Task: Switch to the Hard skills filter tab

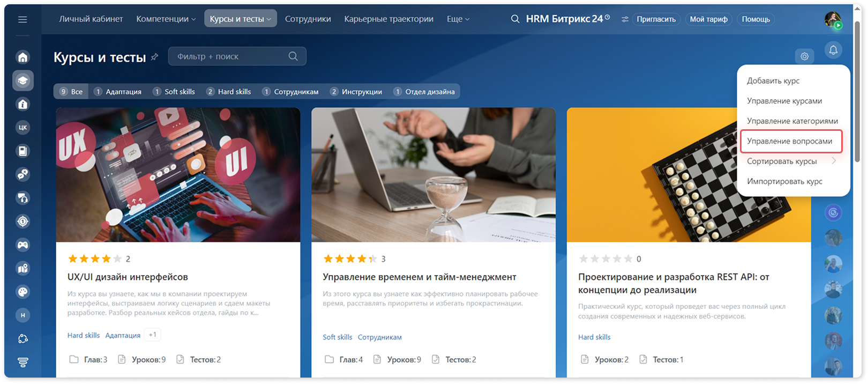Action: click(x=228, y=92)
